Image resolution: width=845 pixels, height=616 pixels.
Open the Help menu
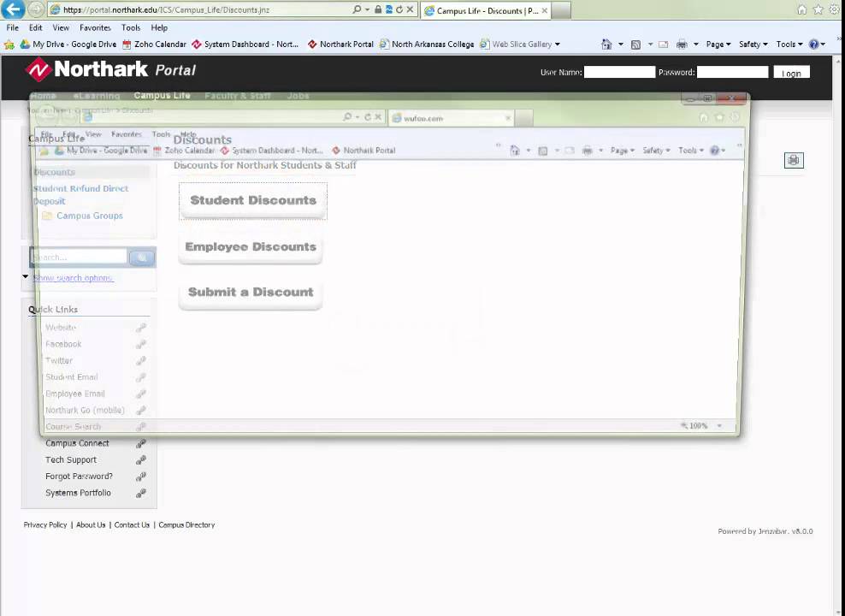(x=159, y=27)
